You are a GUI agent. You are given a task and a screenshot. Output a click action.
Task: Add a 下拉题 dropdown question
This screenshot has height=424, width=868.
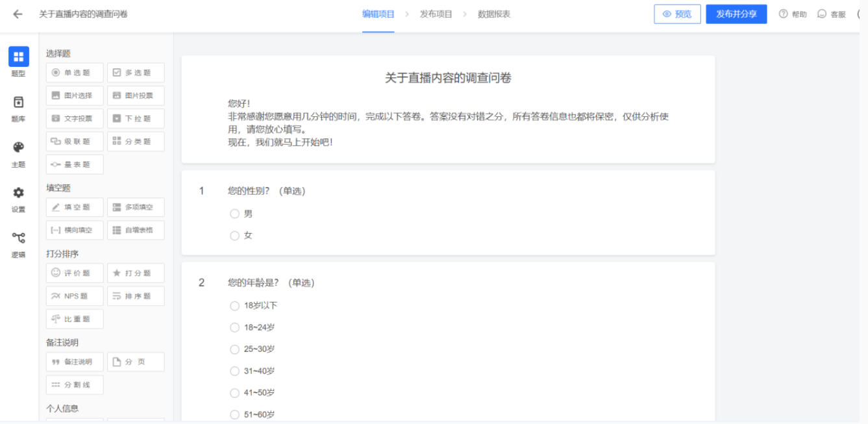136,119
